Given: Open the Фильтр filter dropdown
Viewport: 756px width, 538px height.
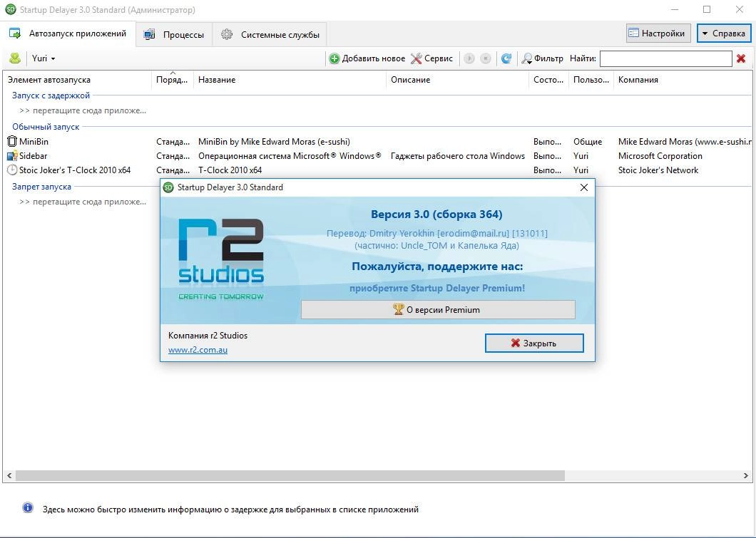Looking at the screenshot, I should pyautogui.click(x=543, y=58).
